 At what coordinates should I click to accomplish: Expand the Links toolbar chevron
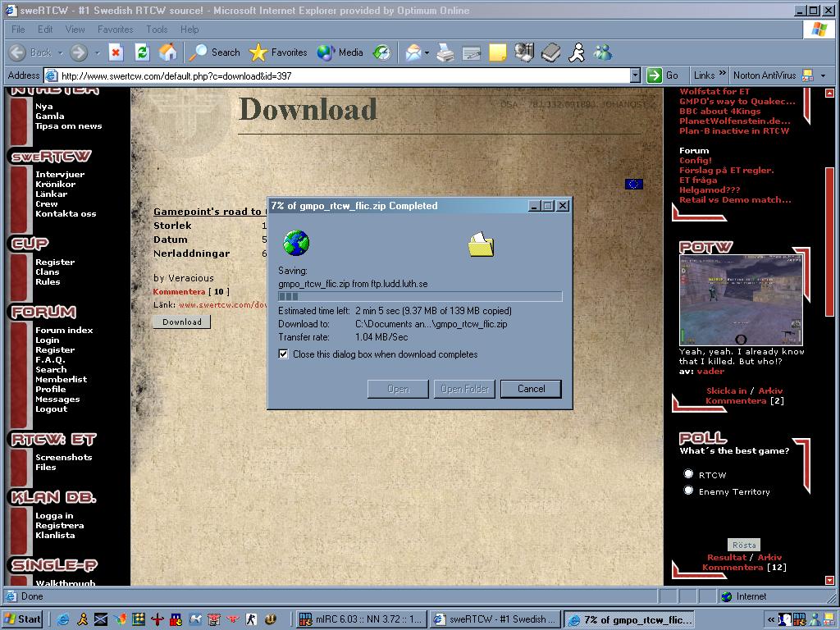[x=722, y=73]
